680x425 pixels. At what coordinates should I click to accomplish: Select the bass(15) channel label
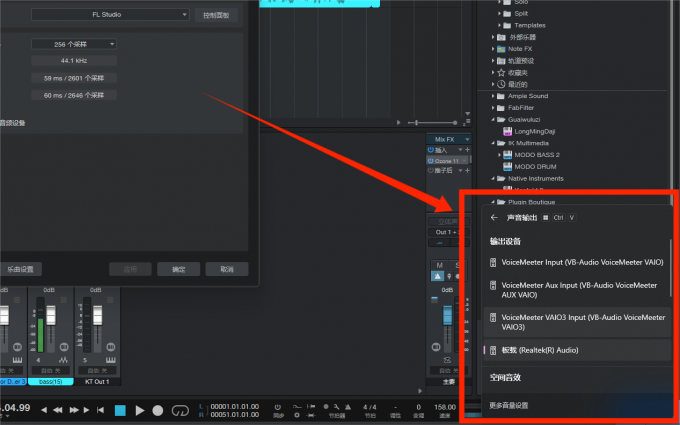[51, 382]
